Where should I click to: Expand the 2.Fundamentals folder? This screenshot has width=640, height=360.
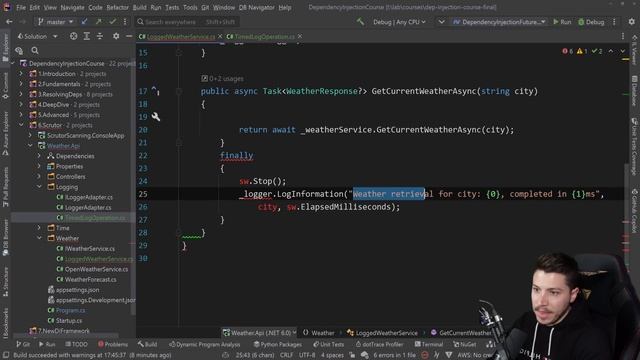(21, 84)
